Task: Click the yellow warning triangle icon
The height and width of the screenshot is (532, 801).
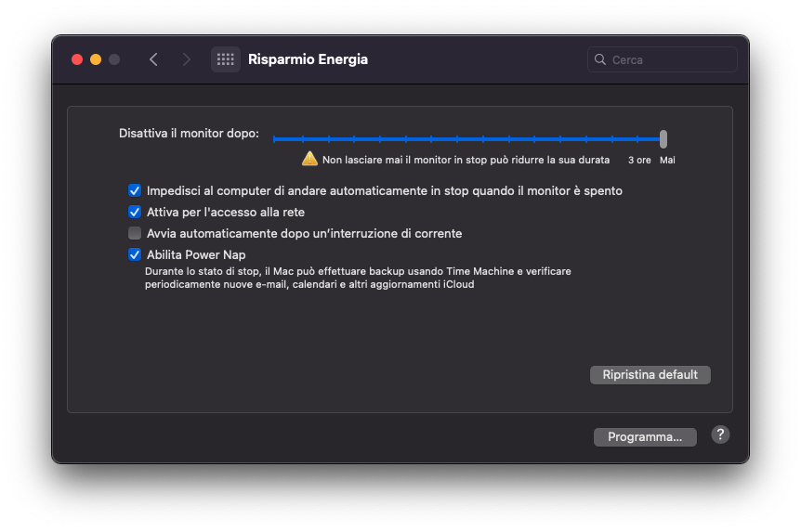Action: coord(309,159)
